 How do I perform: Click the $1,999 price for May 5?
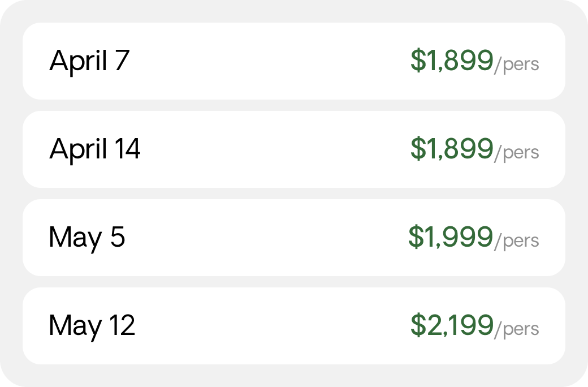[451, 237]
